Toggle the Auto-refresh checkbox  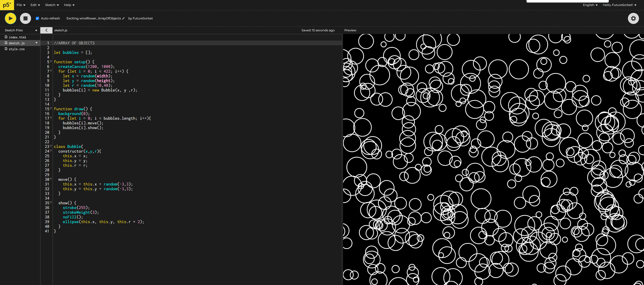click(x=37, y=18)
